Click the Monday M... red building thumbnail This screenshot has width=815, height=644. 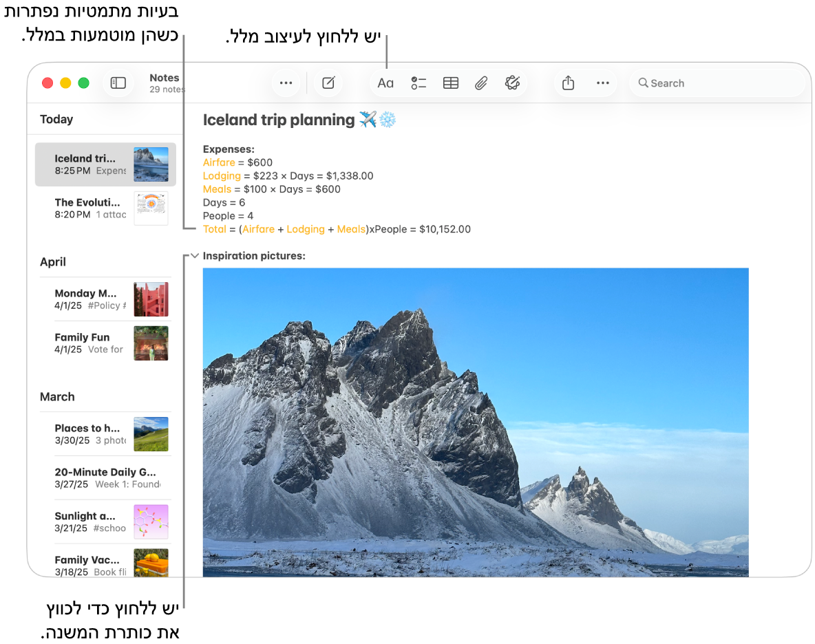click(151, 299)
